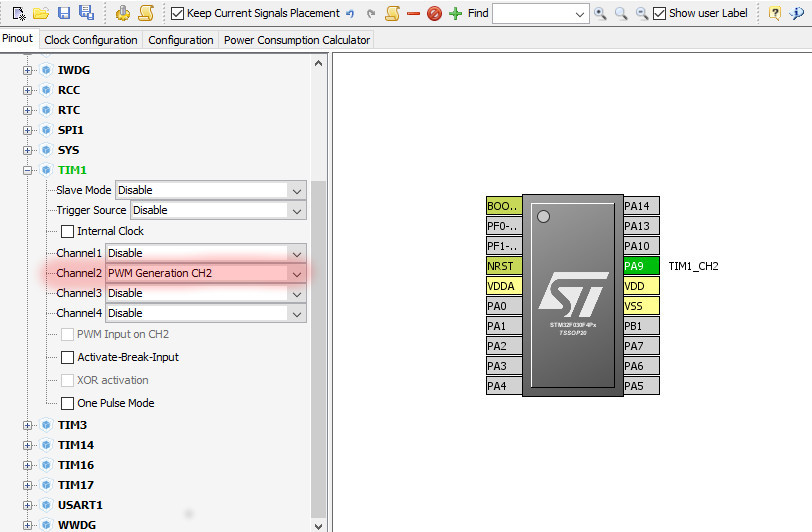The width and height of the screenshot is (812, 532).
Task: Click the TIM1_CH2 pin label text
Action: [693, 266]
